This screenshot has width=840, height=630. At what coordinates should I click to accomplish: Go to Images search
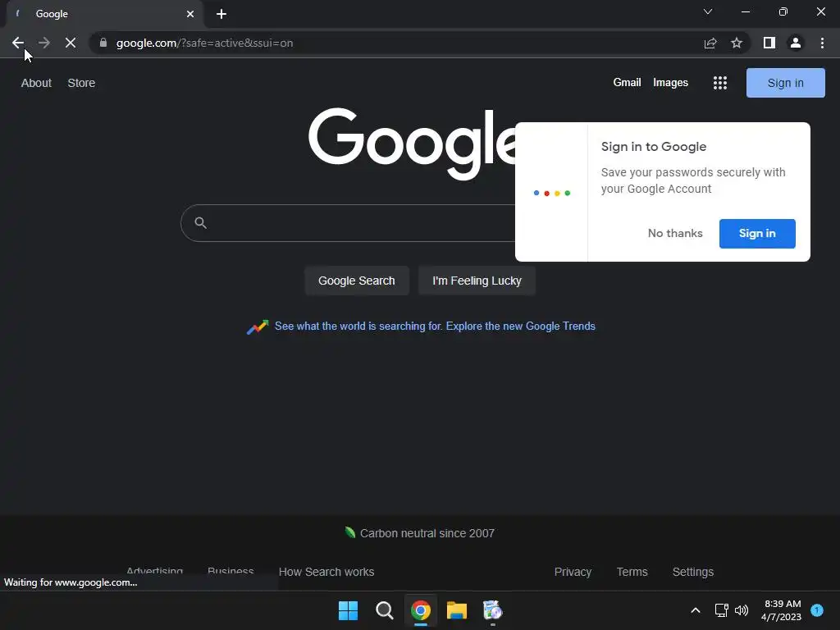point(670,83)
